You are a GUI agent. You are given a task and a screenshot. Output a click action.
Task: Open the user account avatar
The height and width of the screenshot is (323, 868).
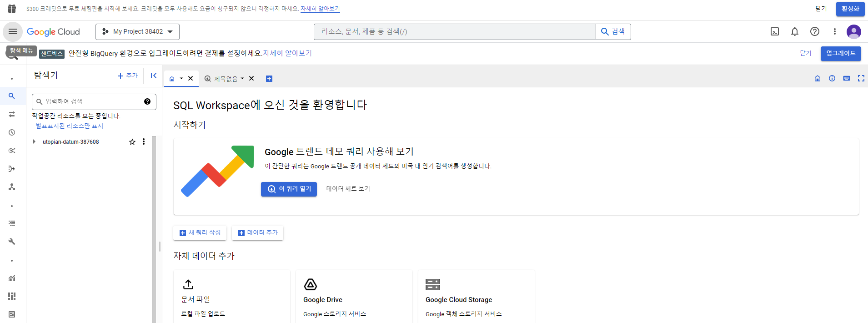click(853, 31)
